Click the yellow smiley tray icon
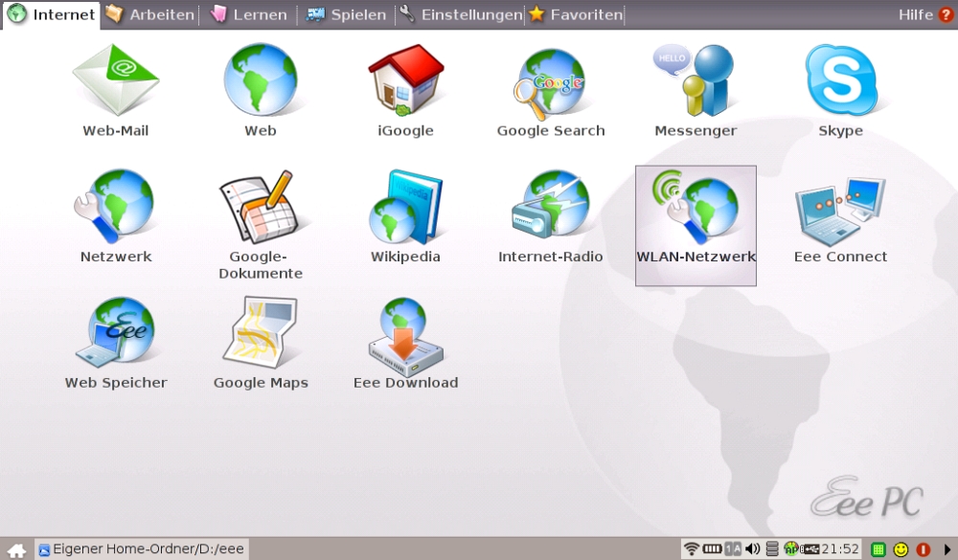The height and width of the screenshot is (560, 958). pyautogui.click(x=901, y=549)
